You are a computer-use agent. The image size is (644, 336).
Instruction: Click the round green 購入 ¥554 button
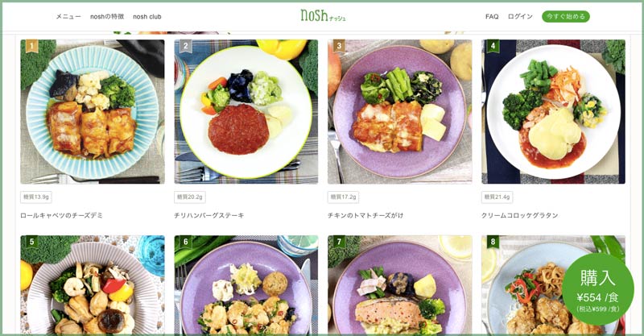click(597, 289)
